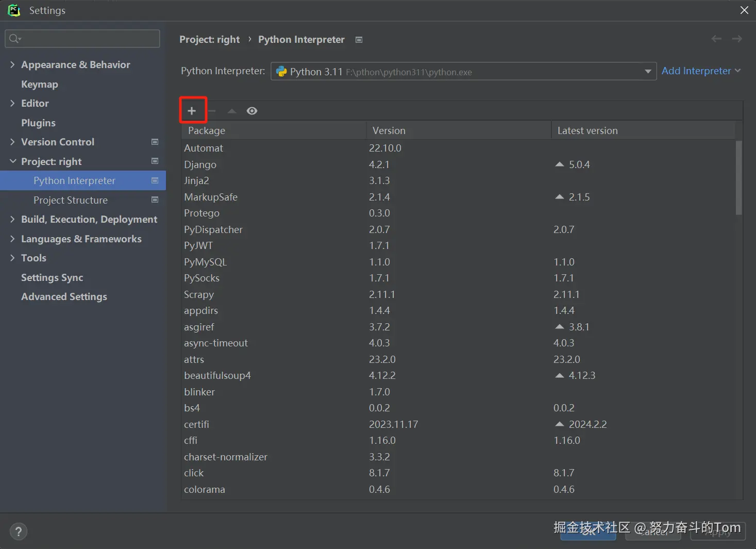Click the Version column header
756x549 pixels.
click(459, 130)
